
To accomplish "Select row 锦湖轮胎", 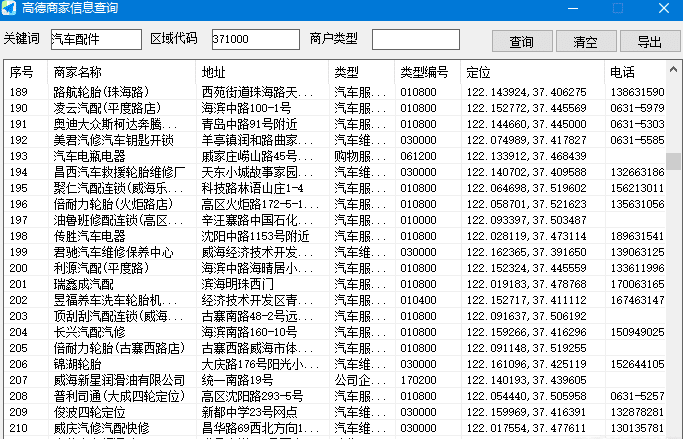I will coord(335,364).
